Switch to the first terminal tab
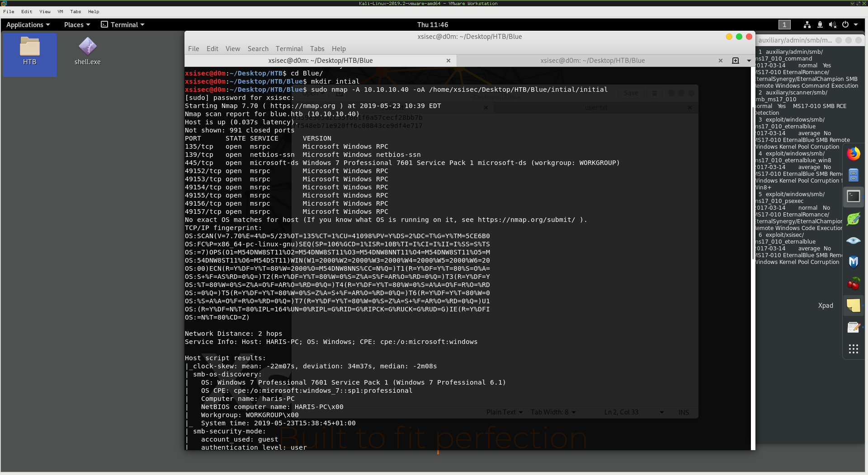 [x=321, y=61]
